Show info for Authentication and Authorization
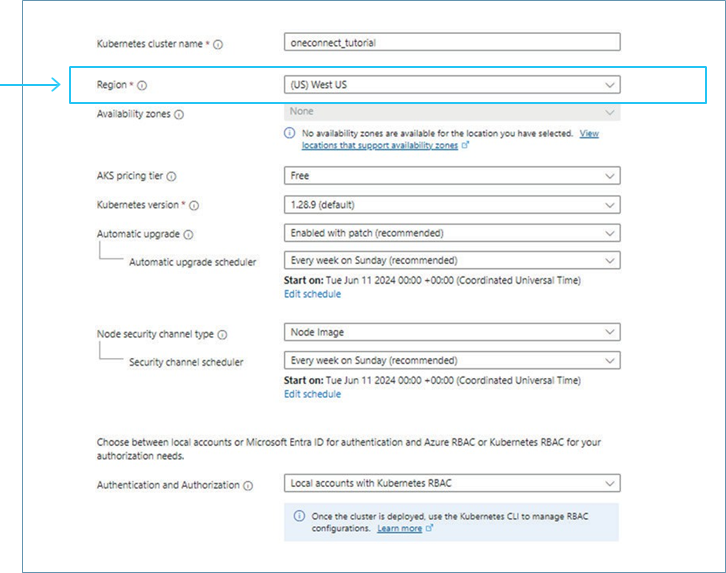Screen dimensions: 726x573 click(247, 486)
